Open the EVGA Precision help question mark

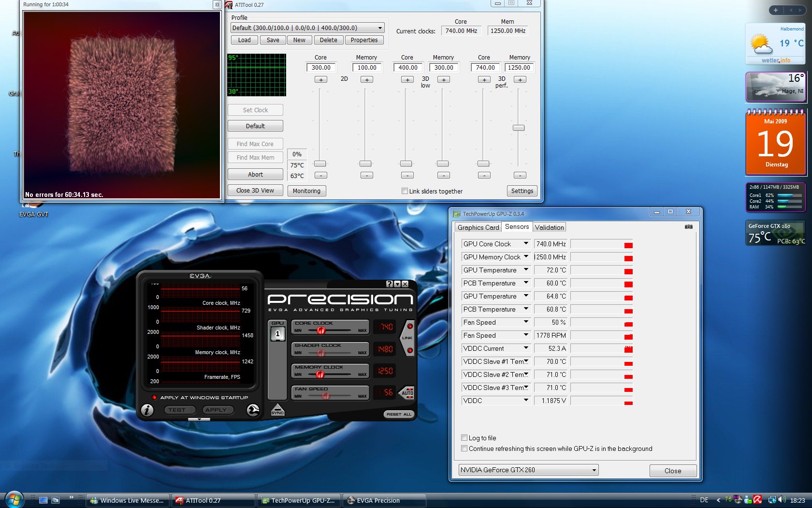pos(390,284)
